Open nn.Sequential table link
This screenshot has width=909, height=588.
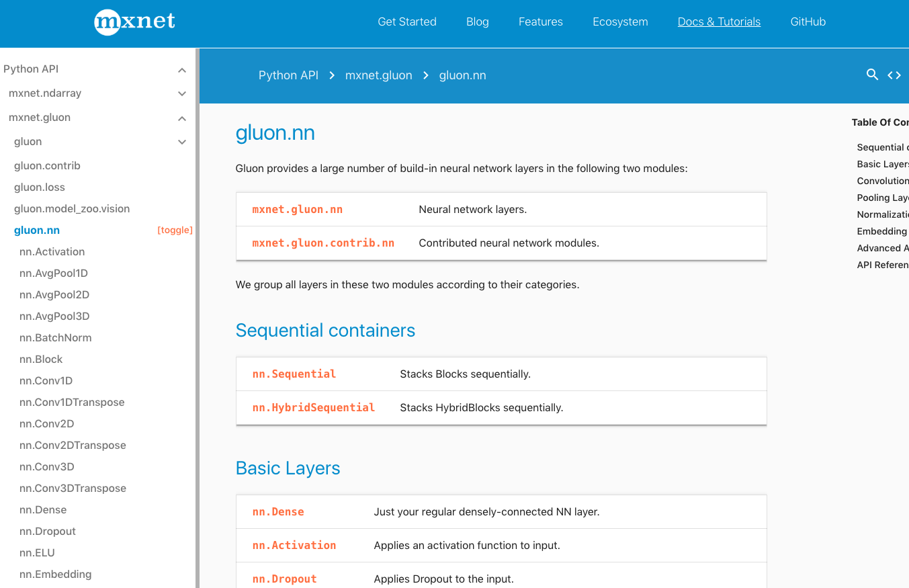294,374
